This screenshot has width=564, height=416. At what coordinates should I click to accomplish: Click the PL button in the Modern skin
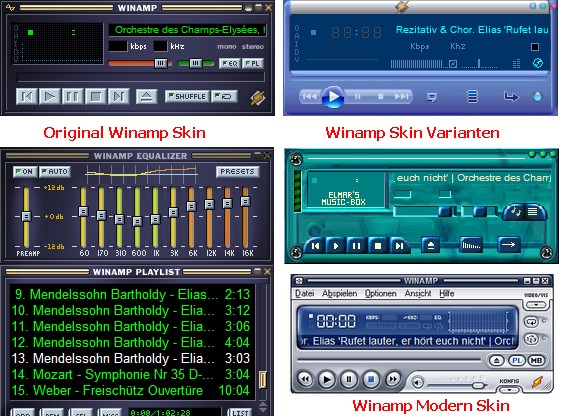(x=517, y=360)
